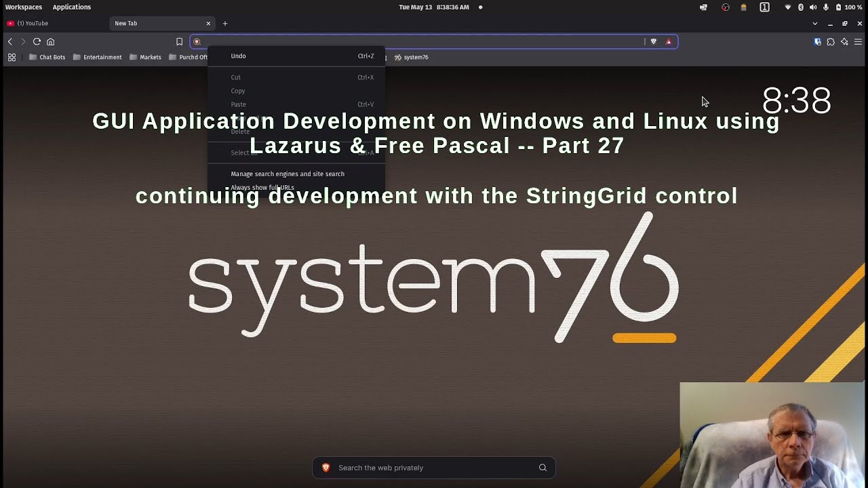Click the microphone indicator in the top panel
The height and width of the screenshot is (488, 868).
click(x=825, y=7)
